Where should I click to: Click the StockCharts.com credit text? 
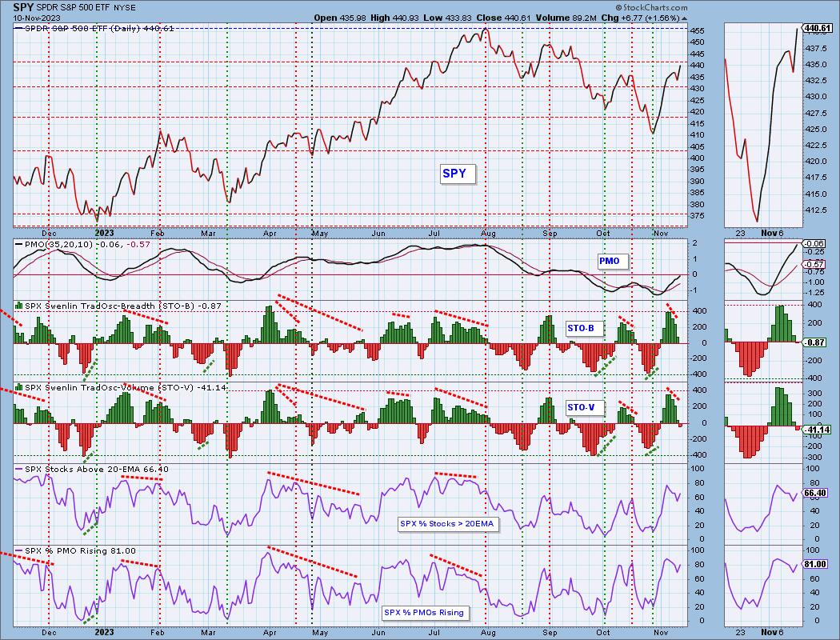coord(651,7)
